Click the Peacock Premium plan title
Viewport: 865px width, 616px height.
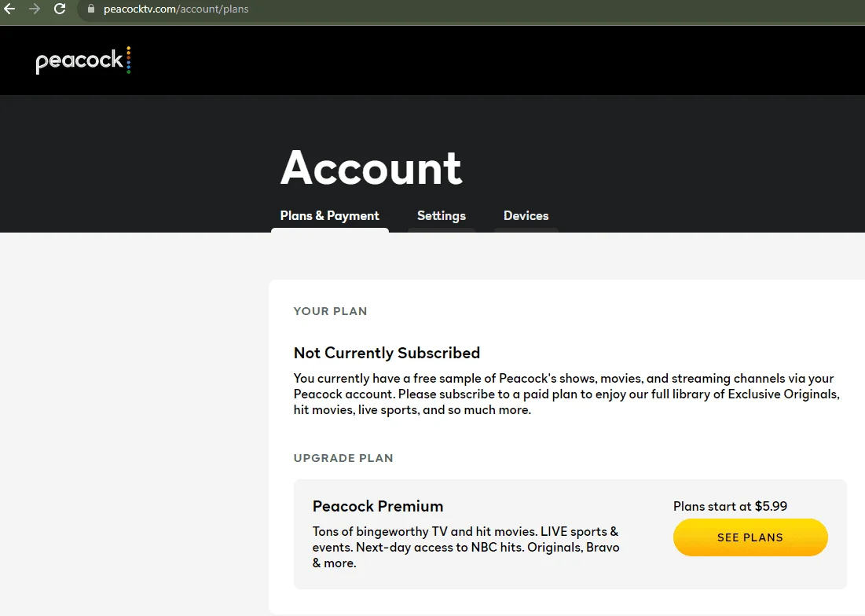pos(378,506)
